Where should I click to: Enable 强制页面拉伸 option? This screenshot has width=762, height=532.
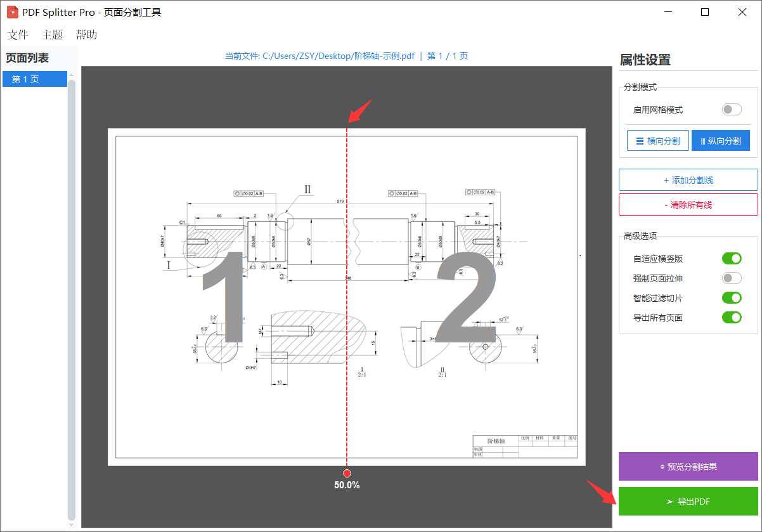point(732,278)
